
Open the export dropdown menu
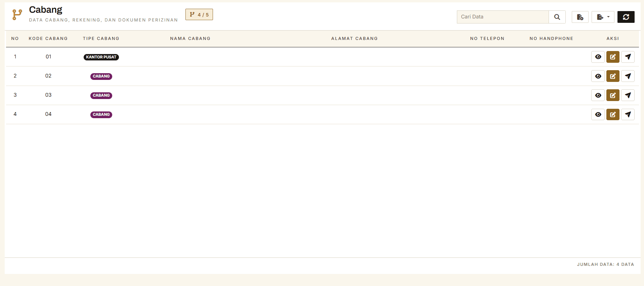pos(603,17)
